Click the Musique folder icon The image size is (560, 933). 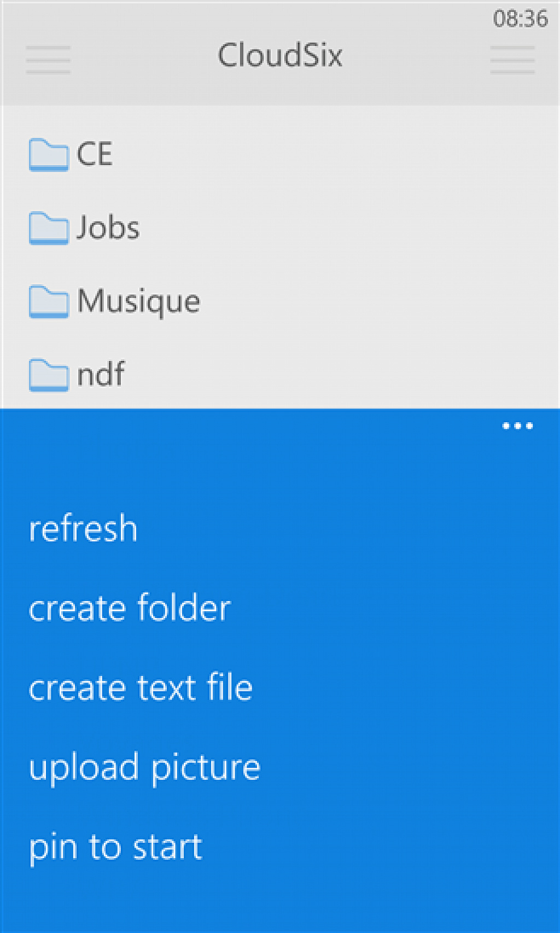click(x=49, y=301)
